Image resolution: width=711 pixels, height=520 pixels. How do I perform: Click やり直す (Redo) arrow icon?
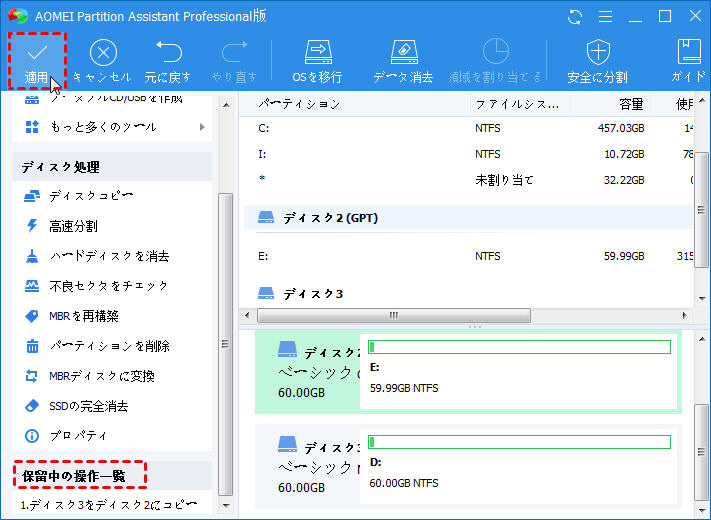point(234,52)
